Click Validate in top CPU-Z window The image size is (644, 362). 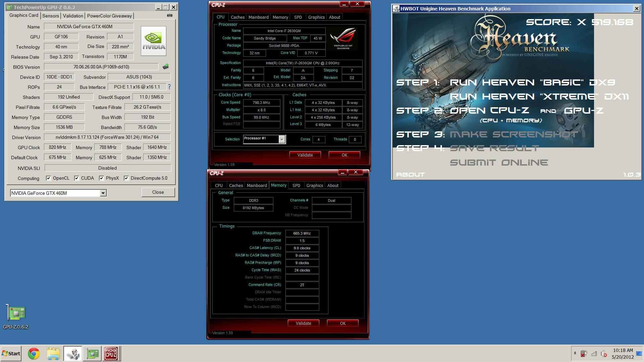click(x=305, y=155)
